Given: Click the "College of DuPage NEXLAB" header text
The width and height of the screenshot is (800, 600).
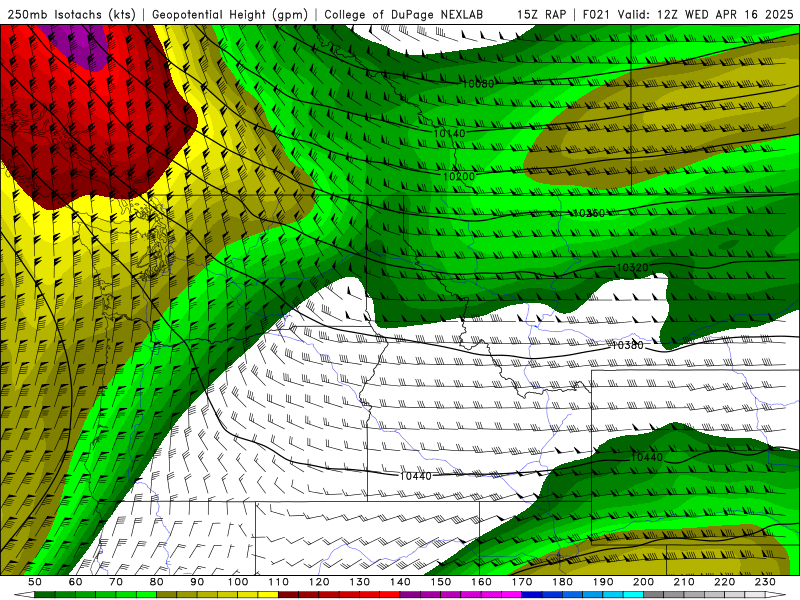Looking at the screenshot, I should tap(404, 14).
